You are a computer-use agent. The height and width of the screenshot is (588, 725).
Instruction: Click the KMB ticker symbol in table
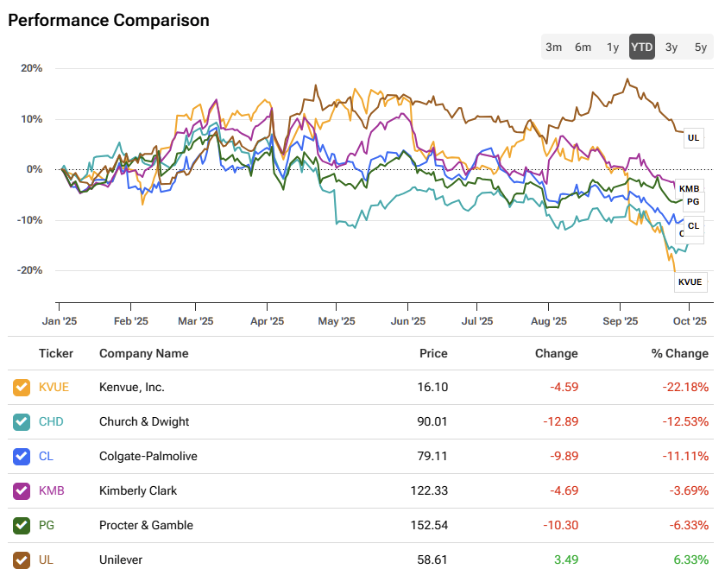point(52,490)
